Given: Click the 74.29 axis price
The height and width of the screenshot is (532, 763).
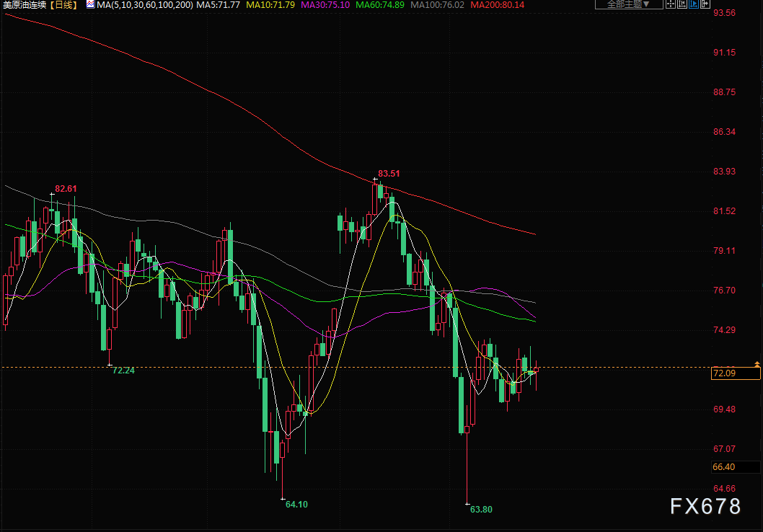Looking at the screenshot, I should [x=724, y=330].
